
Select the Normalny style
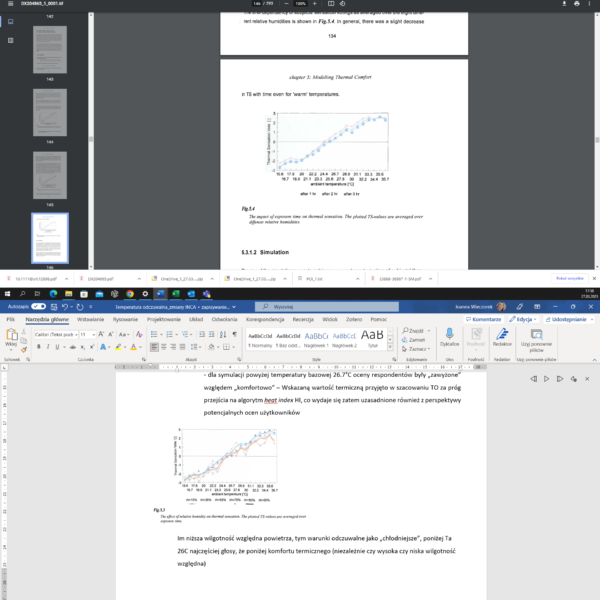tap(260, 340)
